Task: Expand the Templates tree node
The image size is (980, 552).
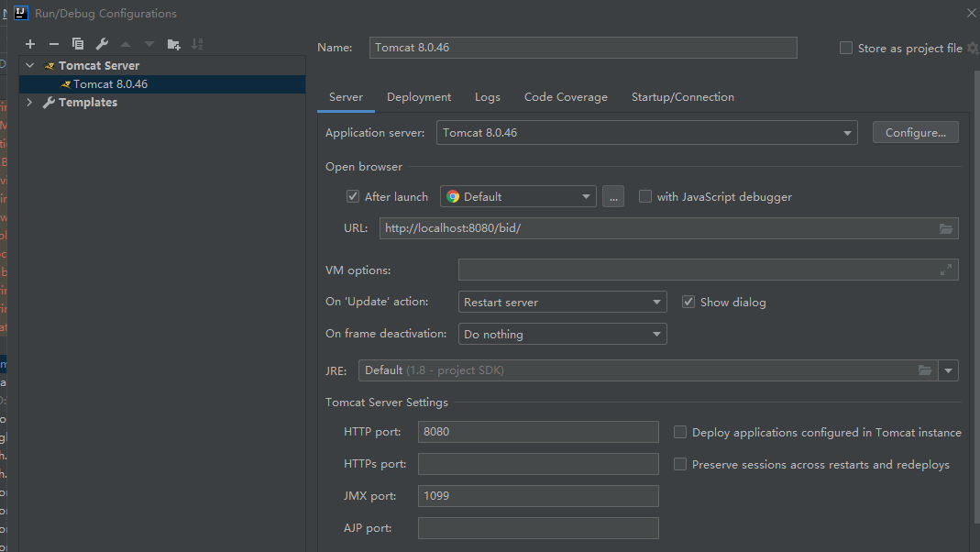Action: click(x=29, y=103)
